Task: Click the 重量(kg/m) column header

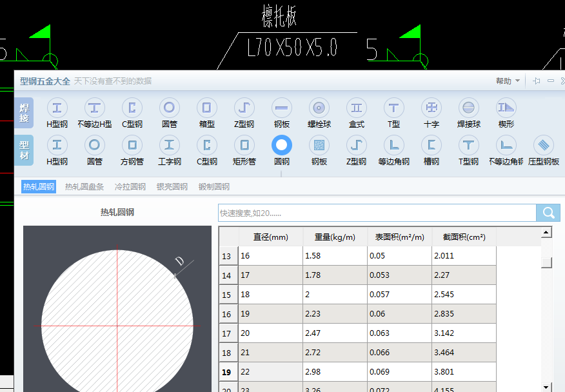Action: point(335,237)
